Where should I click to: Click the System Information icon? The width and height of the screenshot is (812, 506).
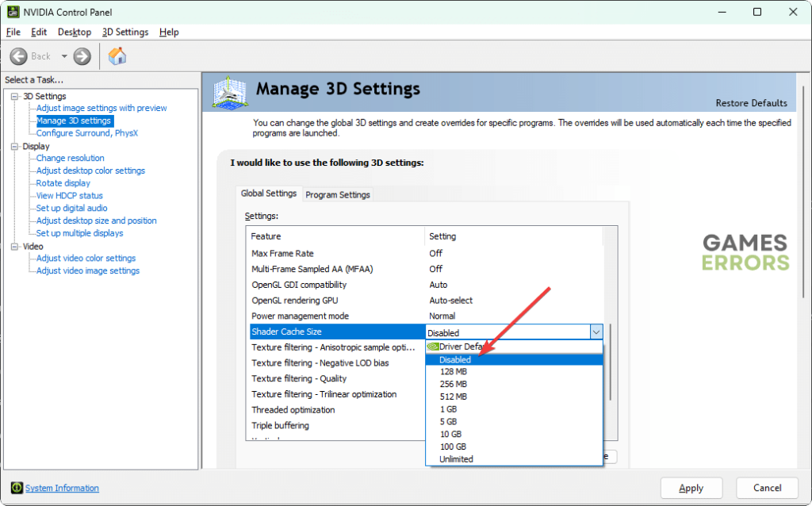[17, 488]
